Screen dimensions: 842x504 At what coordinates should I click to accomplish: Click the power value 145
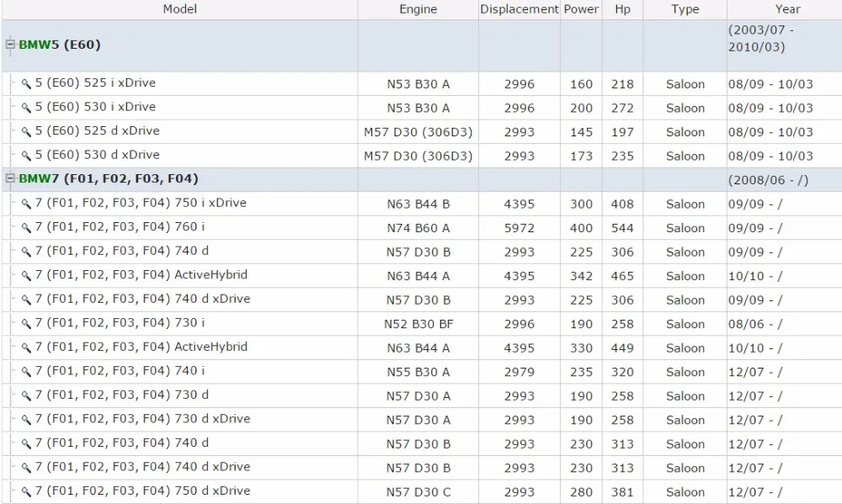pos(581,132)
